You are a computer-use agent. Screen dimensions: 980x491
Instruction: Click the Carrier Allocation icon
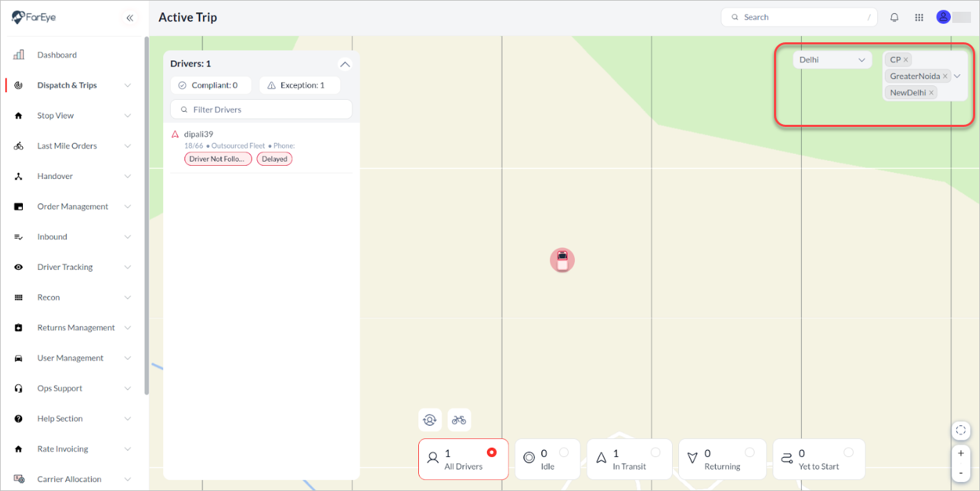pyautogui.click(x=19, y=479)
